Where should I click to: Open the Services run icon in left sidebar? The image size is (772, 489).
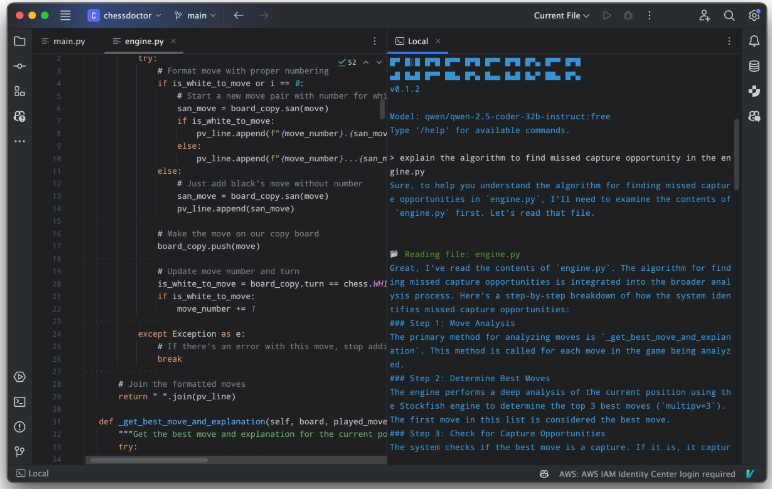coord(20,377)
